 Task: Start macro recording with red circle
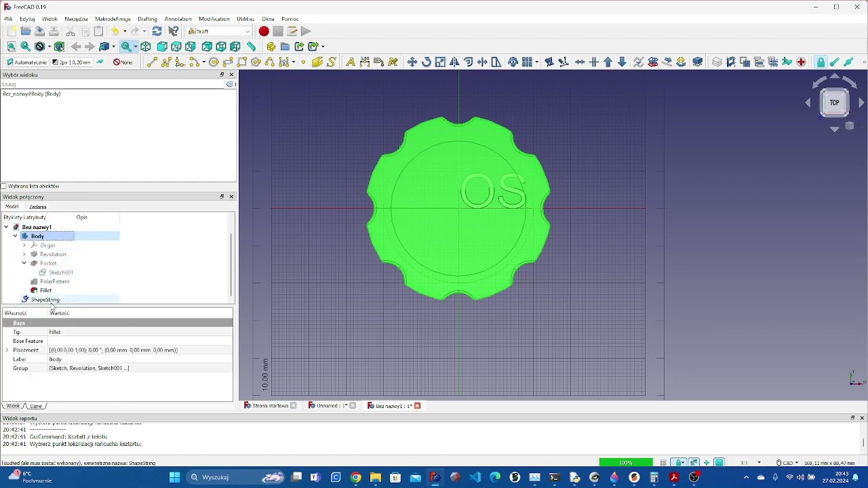pyautogui.click(x=264, y=31)
